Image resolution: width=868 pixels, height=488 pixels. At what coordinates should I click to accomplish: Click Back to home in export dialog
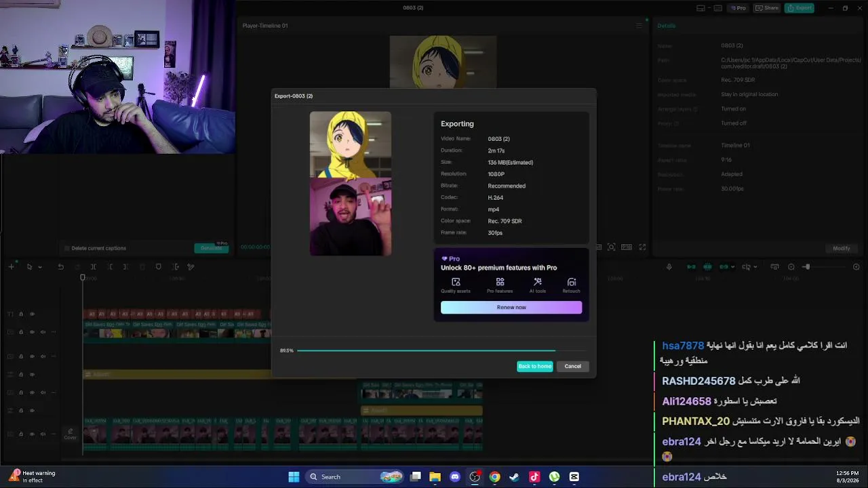point(535,366)
